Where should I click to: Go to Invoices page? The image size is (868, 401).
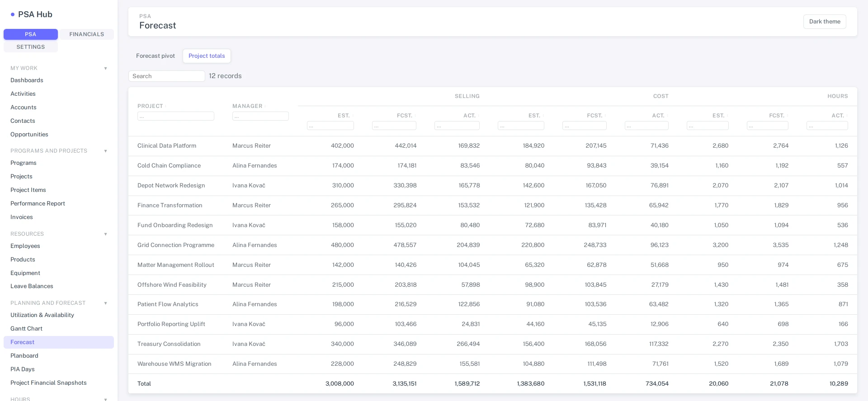pos(59,217)
